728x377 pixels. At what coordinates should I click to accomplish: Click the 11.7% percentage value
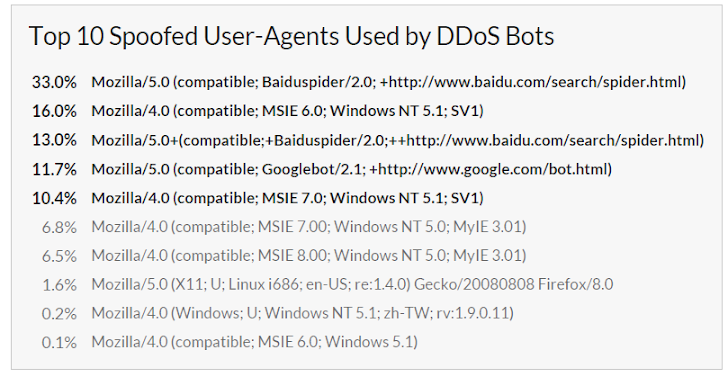54,169
